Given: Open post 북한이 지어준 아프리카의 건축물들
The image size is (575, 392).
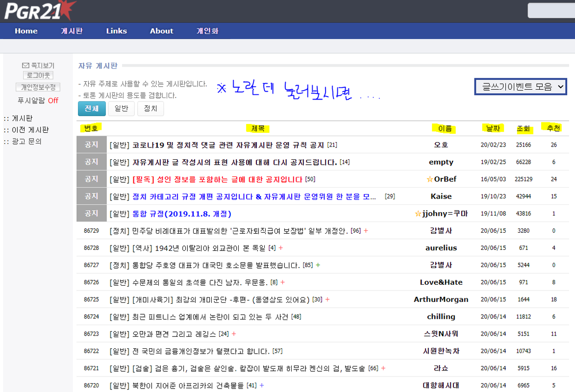Looking at the screenshot, I should [x=188, y=386].
